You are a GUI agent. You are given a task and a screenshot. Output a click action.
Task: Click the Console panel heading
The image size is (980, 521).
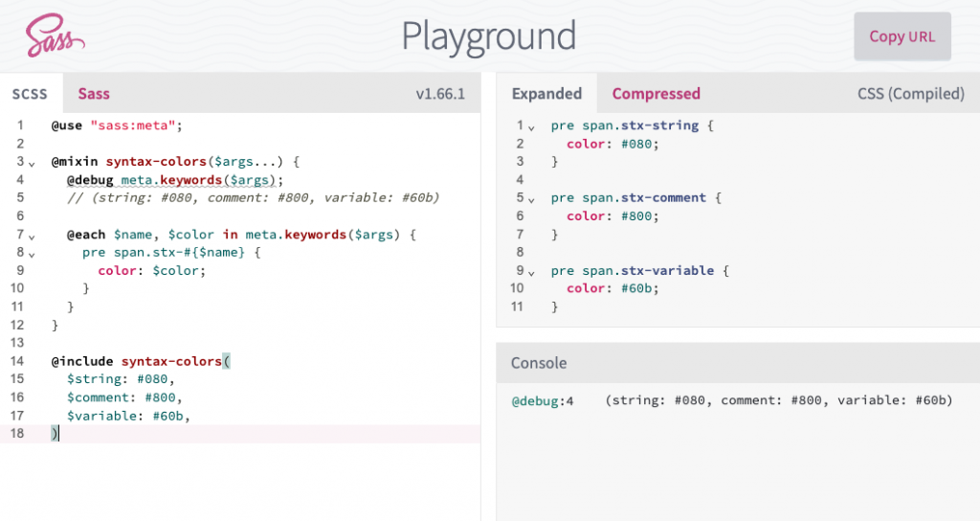[x=539, y=363]
